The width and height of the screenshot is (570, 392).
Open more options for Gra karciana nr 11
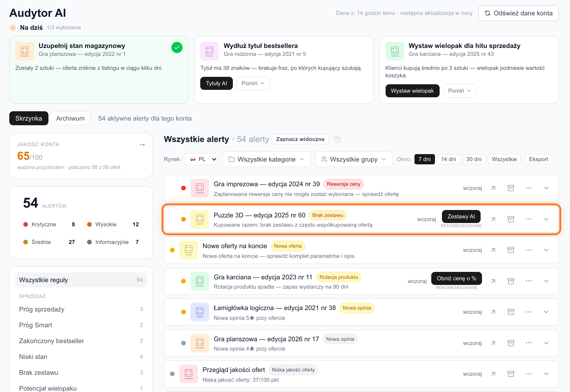(x=529, y=281)
